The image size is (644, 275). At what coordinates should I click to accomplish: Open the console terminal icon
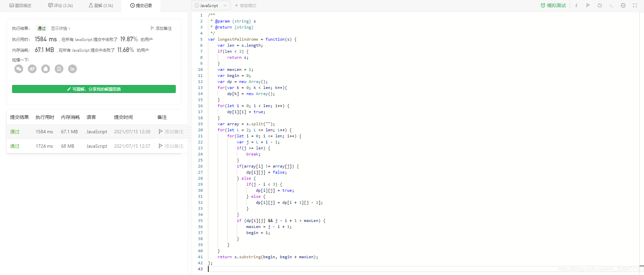611,5
